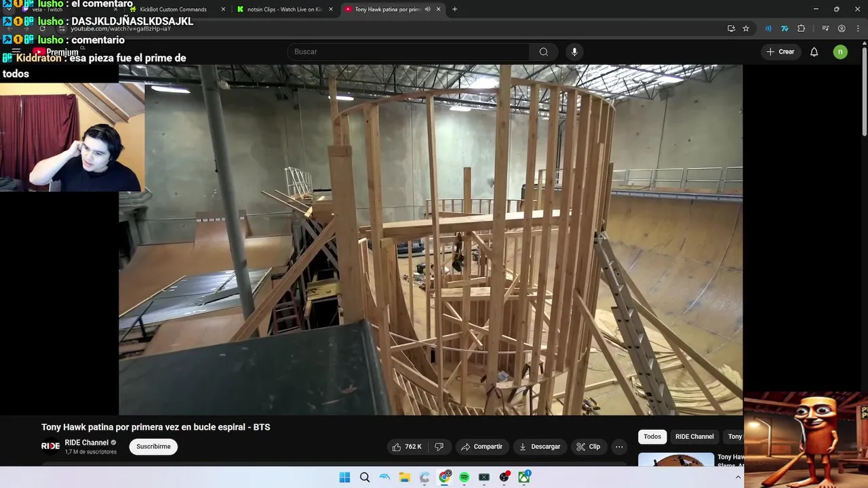
Task: Share the video via Compartir
Action: tap(481, 447)
